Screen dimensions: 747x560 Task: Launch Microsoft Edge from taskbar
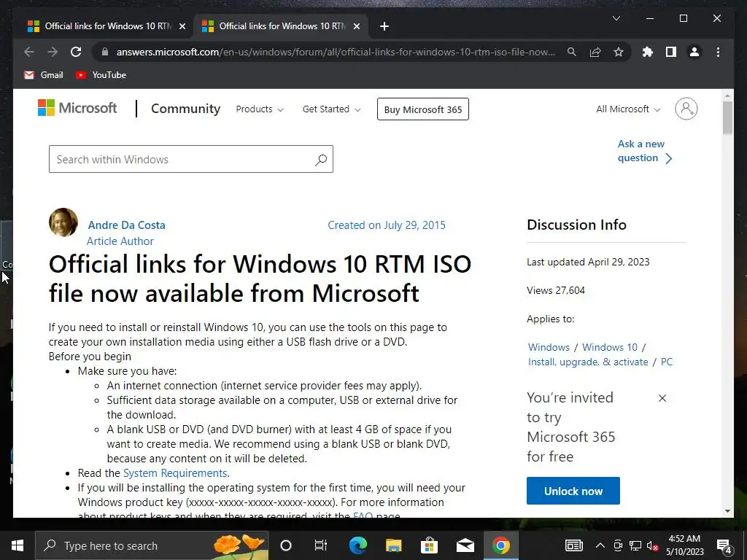click(x=357, y=545)
